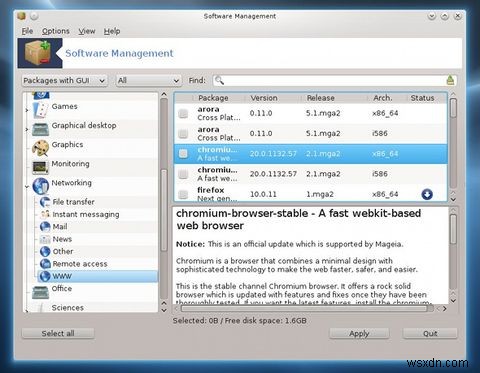Click the category tree vertical scrollbar
Viewport: 480px width, 373px height.
click(x=164, y=210)
